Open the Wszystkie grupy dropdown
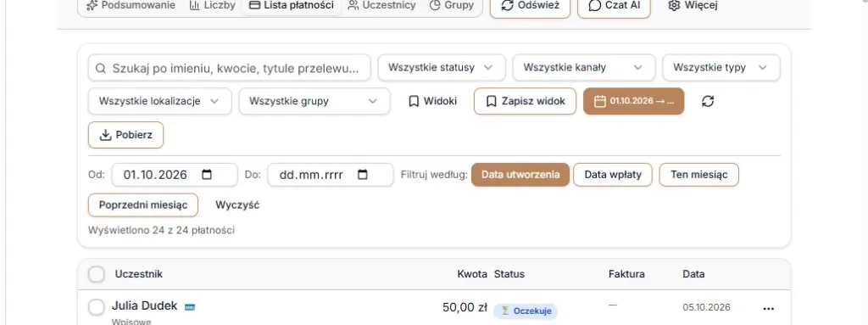This screenshot has height=325, width=868. pos(314,102)
